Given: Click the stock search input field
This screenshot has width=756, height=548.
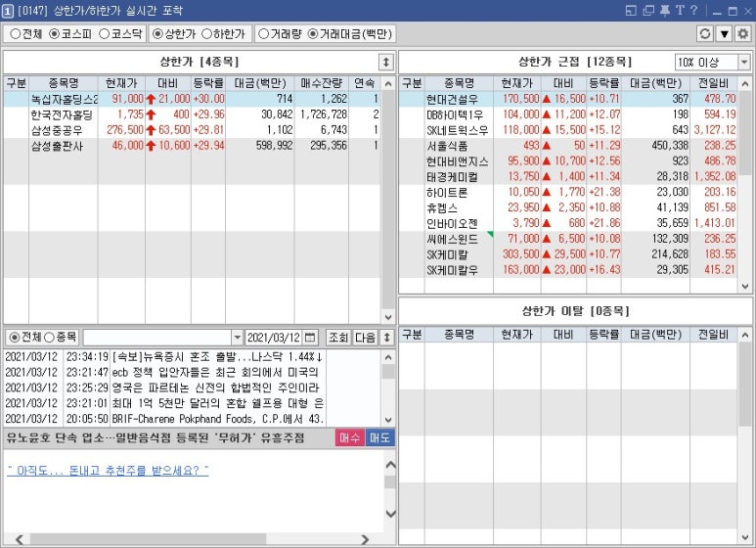Looking at the screenshot, I should tap(157, 338).
